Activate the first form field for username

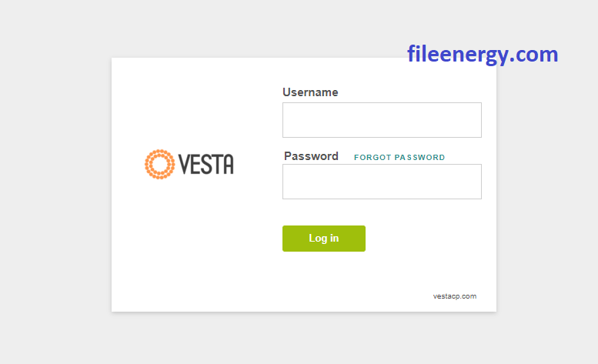(x=382, y=120)
